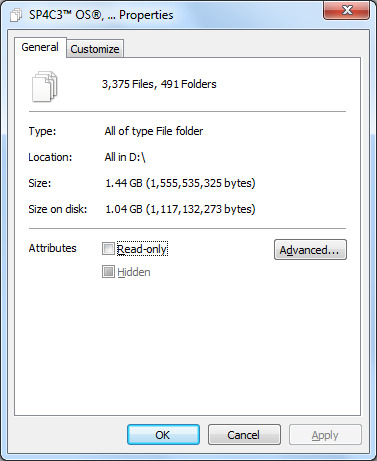Viewport: 377px width, 461px height.
Task: Click the 1.44 GB size value
Action: 180,183
